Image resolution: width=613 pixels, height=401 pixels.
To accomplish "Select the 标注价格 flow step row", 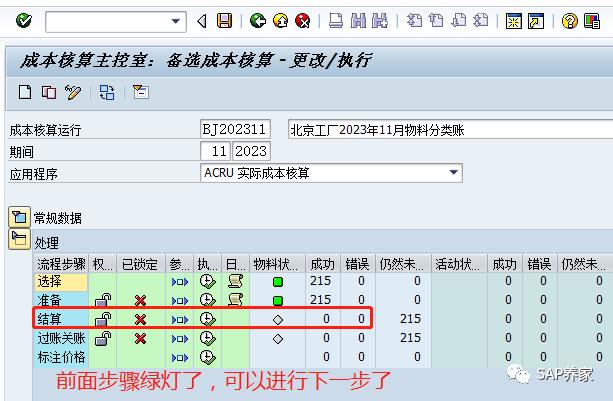I will [x=61, y=357].
